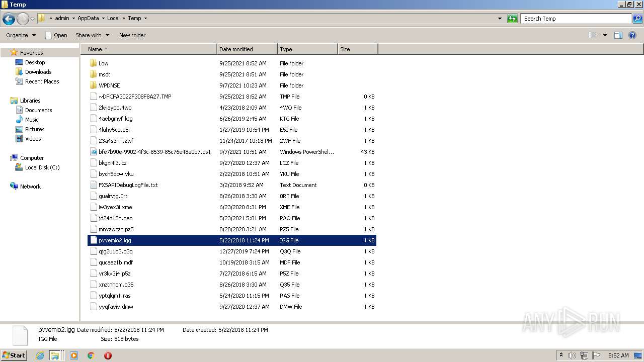This screenshot has width=644, height=362.
Task: Open the Help question mark icon
Action: point(632,35)
